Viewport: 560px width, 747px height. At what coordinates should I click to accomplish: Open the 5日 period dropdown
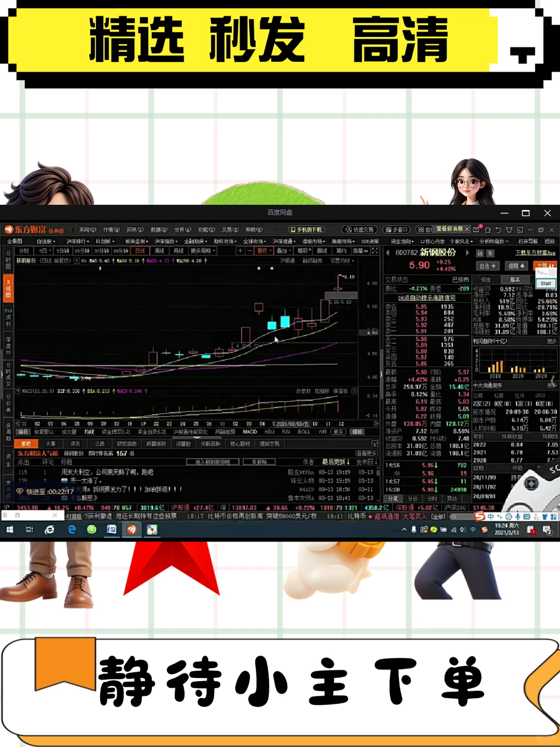[x=44, y=251]
